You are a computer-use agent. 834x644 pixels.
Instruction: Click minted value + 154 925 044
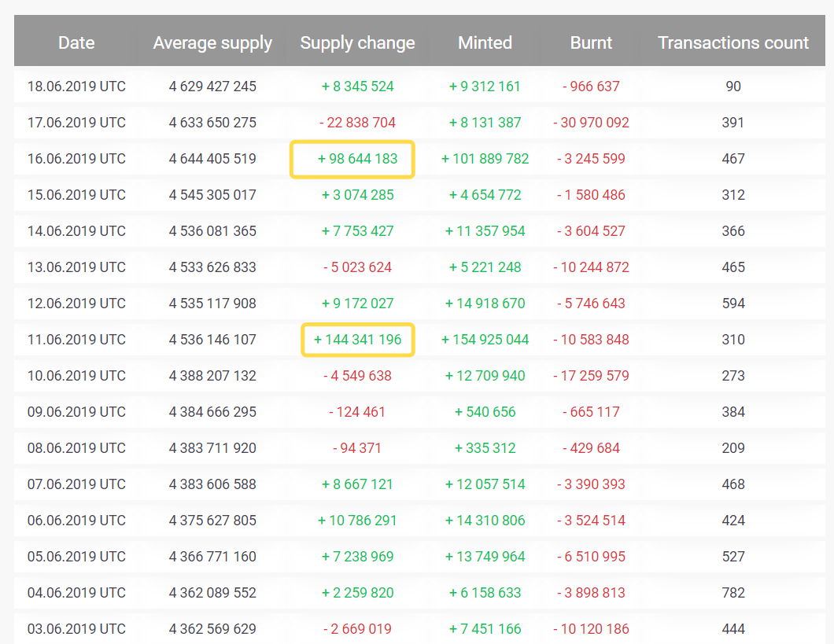pyautogui.click(x=485, y=339)
